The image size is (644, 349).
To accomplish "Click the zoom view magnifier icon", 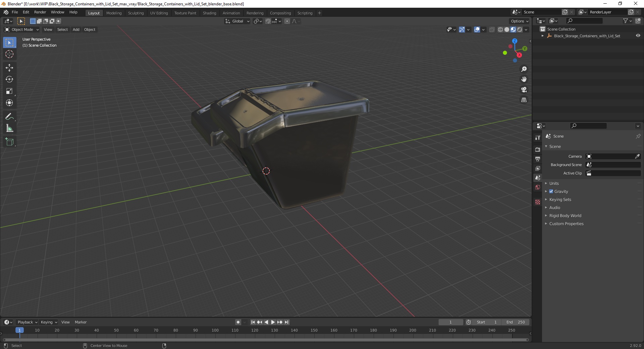I will 524,69.
